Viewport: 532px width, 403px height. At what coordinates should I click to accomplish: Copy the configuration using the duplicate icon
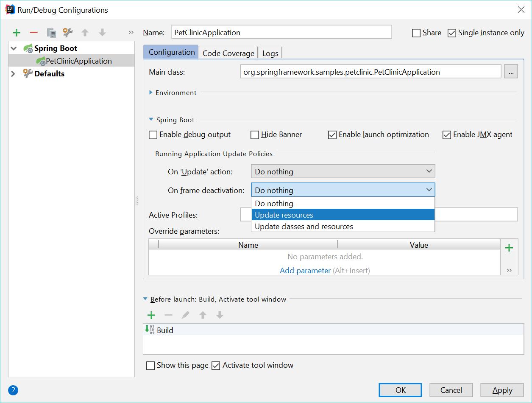[51, 33]
